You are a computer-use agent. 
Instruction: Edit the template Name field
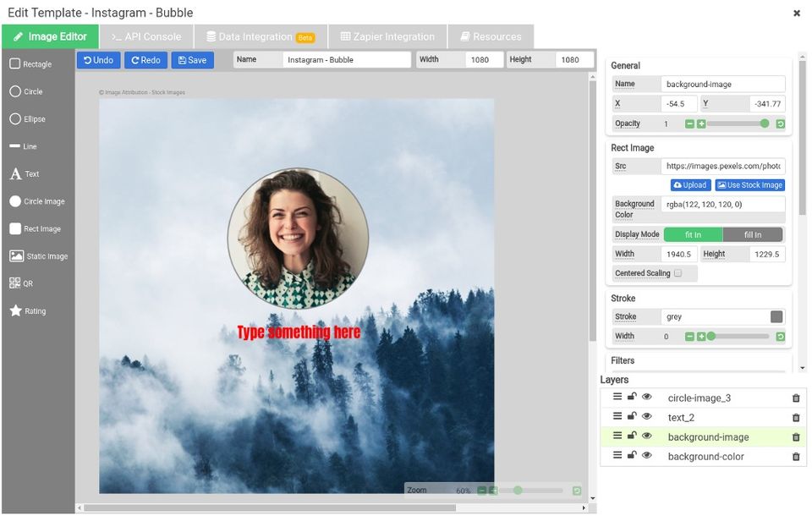click(347, 59)
